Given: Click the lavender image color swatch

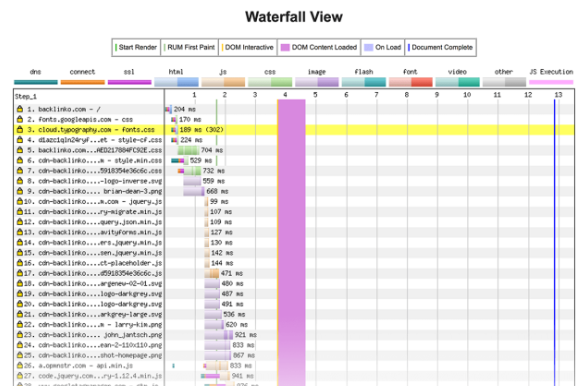Looking at the screenshot, I should point(317,82).
